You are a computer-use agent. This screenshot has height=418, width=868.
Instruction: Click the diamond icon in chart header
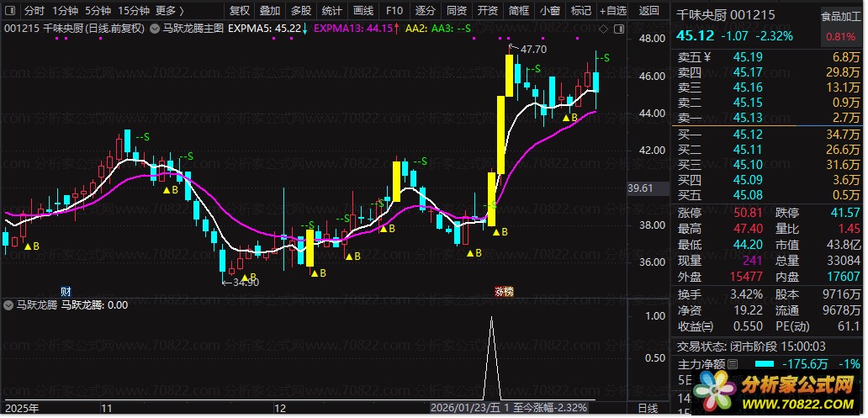(604, 29)
